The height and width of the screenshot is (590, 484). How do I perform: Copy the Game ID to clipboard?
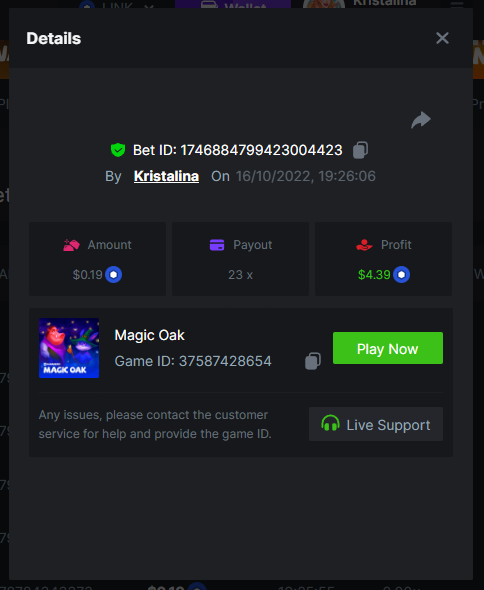coord(313,361)
